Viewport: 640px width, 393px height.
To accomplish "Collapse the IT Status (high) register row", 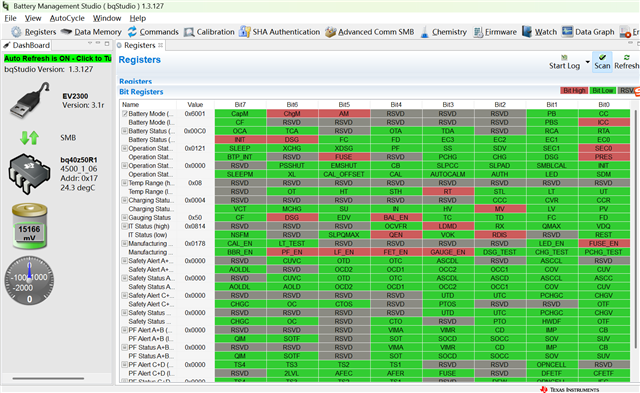I will 125,226.
